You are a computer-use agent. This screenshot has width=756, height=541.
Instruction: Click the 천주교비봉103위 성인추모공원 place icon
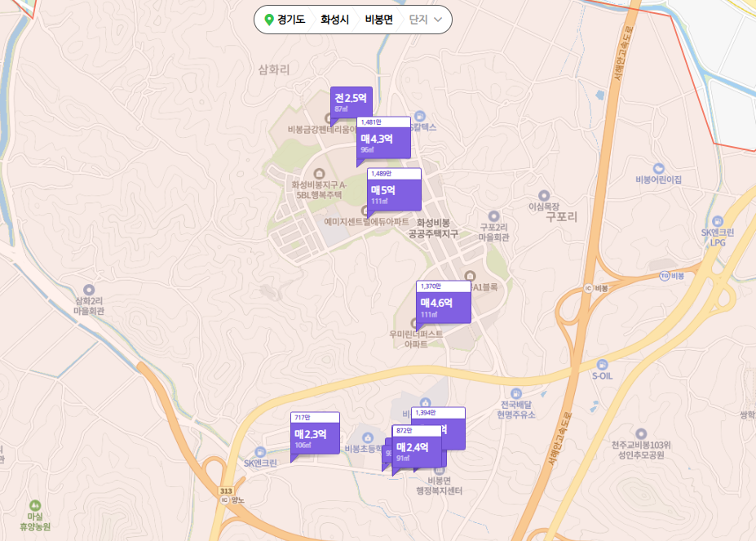click(641, 434)
